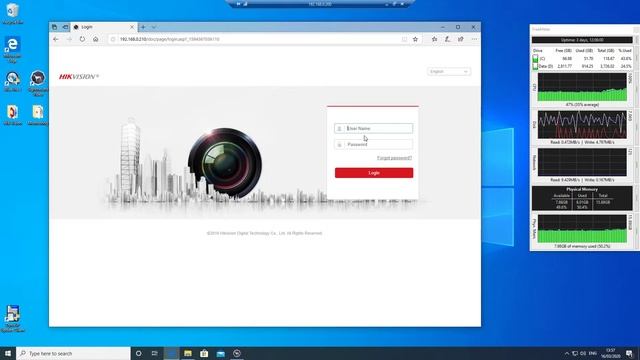Open the English language dropdown
Image resolution: width=640 pixels, height=360 pixels.
[x=449, y=71]
